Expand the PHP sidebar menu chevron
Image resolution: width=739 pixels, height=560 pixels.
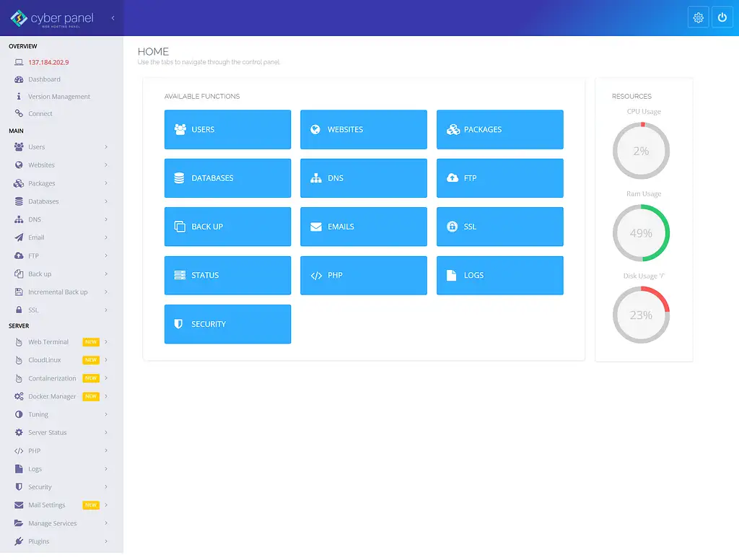[x=106, y=450]
